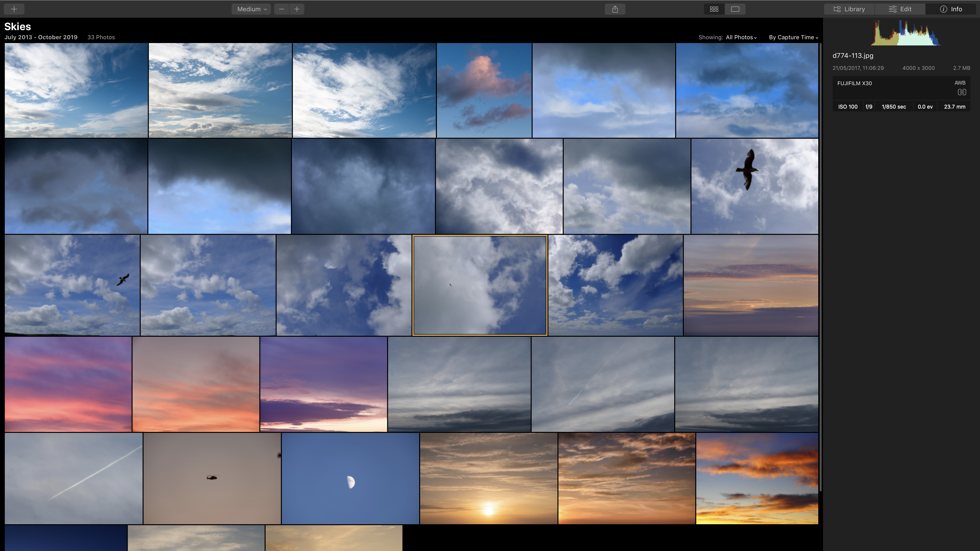Click the July 2013 - October 2019 date range

(41, 37)
